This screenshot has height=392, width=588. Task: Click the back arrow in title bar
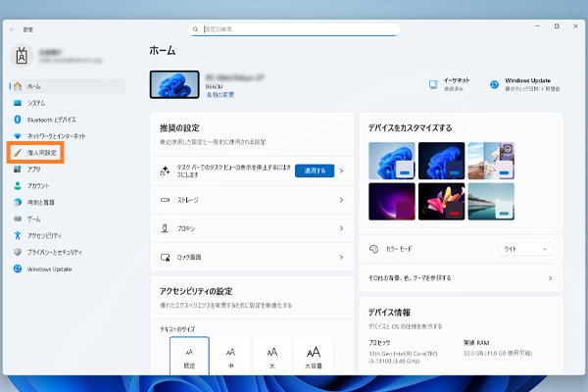coord(13,29)
